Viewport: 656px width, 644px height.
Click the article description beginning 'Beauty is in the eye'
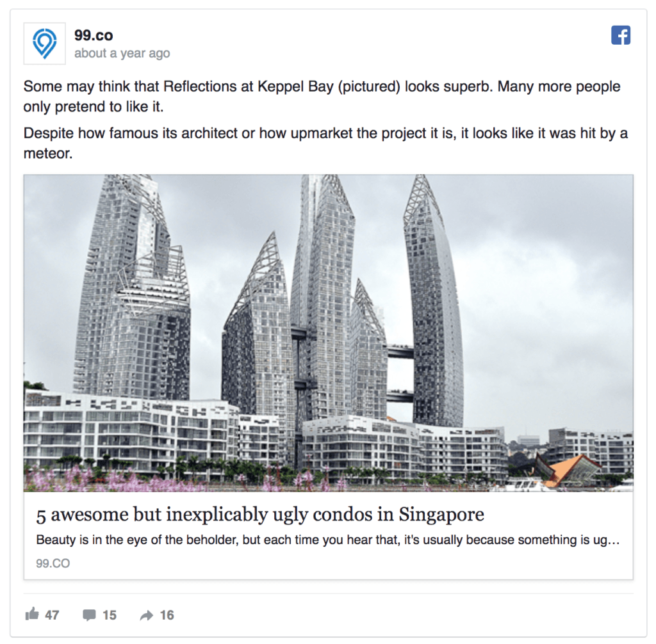327,540
